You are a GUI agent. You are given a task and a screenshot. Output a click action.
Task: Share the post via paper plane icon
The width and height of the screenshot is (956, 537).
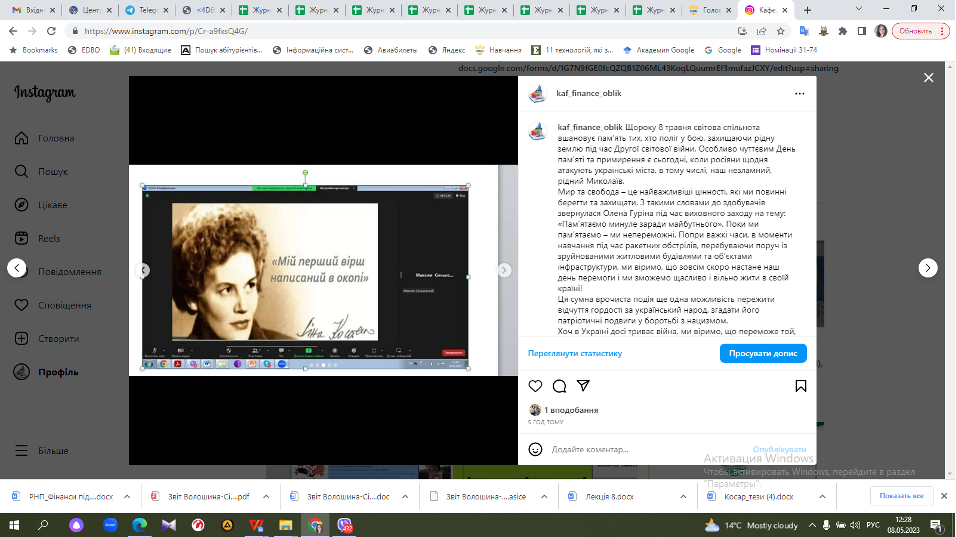coord(584,386)
